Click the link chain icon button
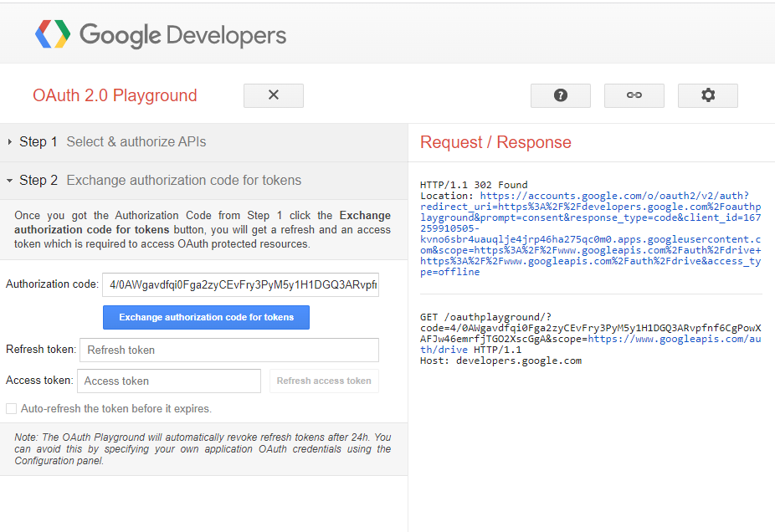The width and height of the screenshot is (775, 532). point(634,95)
